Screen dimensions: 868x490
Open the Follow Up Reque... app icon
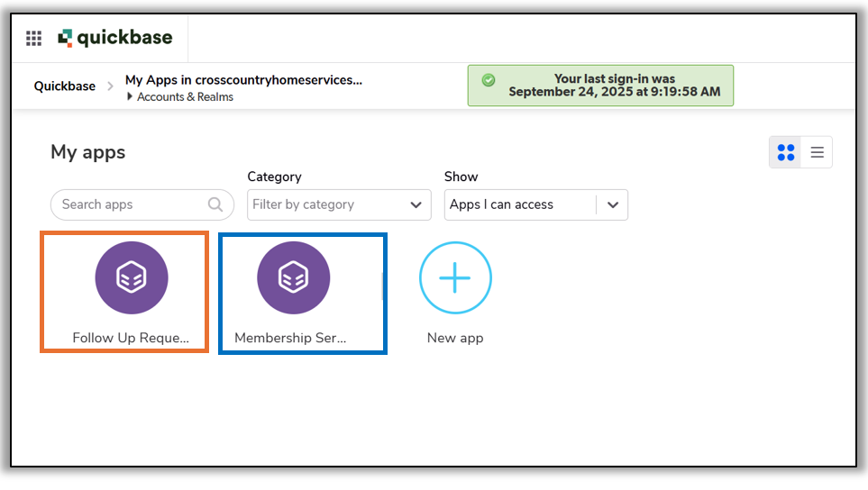[132, 278]
